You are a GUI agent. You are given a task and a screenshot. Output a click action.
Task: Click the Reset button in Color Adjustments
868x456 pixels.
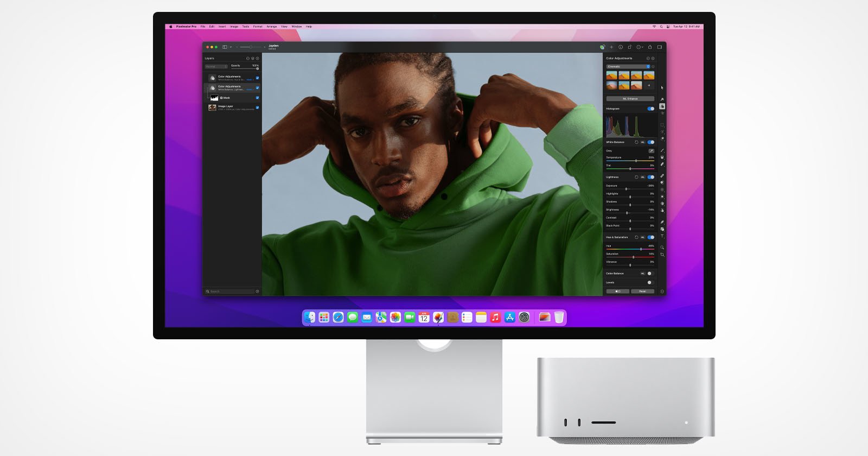pos(642,292)
